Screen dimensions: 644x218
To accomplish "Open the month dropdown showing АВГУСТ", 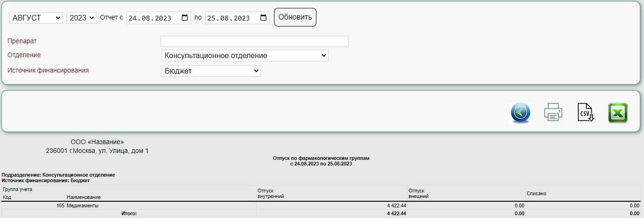I will click(x=36, y=18).
